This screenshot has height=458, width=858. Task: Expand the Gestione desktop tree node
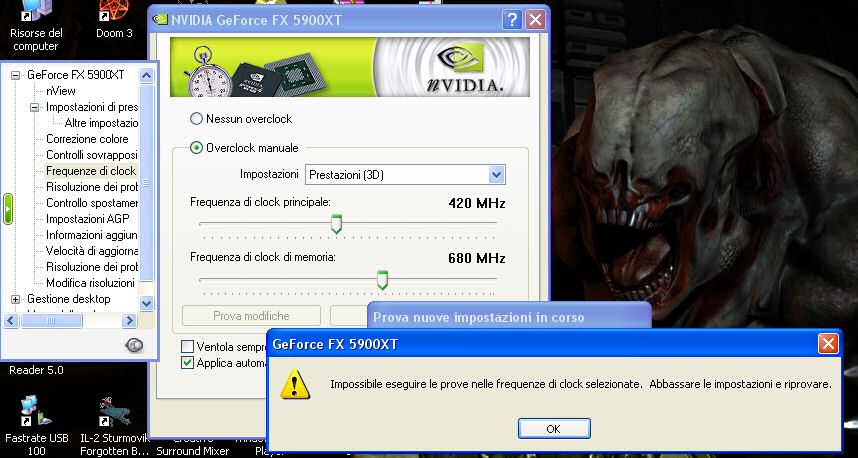point(15,299)
